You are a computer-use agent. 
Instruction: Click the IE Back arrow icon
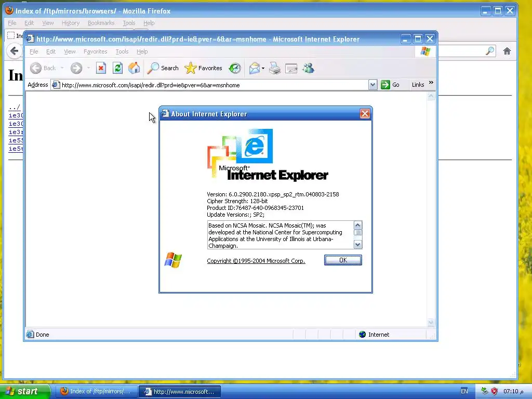click(x=36, y=68)
